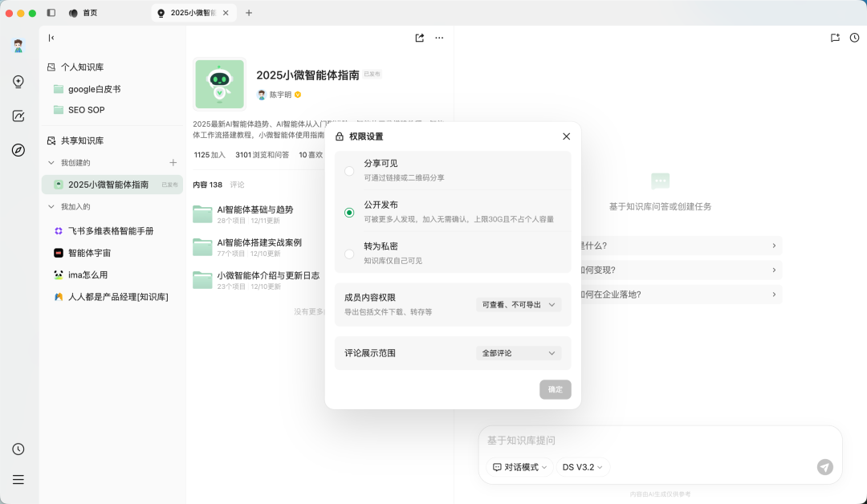Open the more options (...) icon next to share
This screenshot has height=504, width=867.
439,38
